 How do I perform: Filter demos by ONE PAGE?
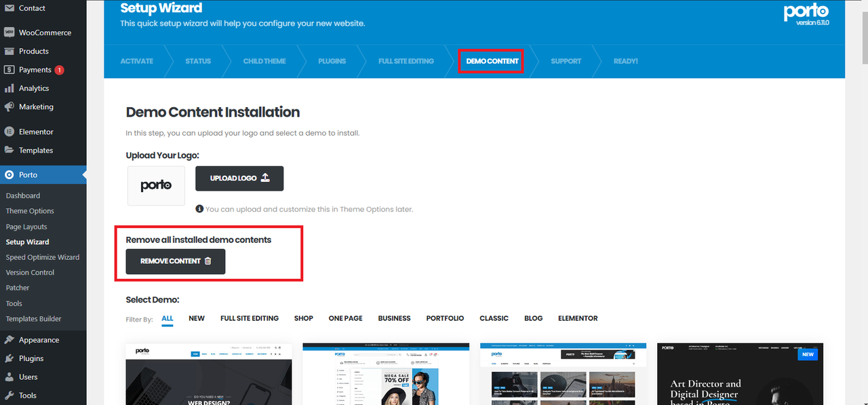(346, 318)
